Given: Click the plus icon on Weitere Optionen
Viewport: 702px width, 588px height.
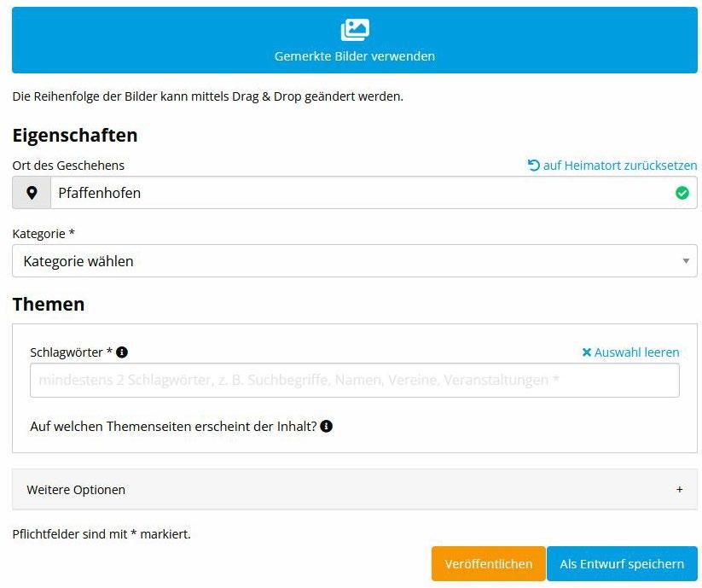Looking at the screenshot, I should point(679,490).
